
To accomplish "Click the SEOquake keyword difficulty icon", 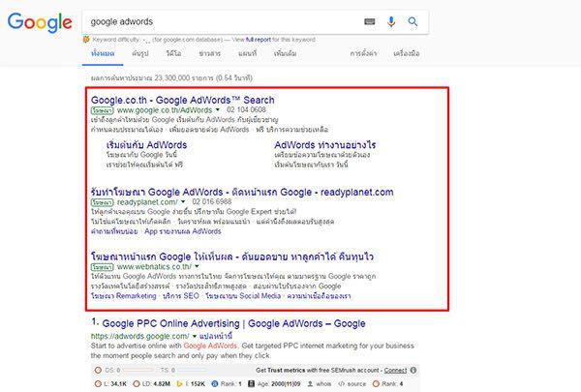I will point(86,40).
